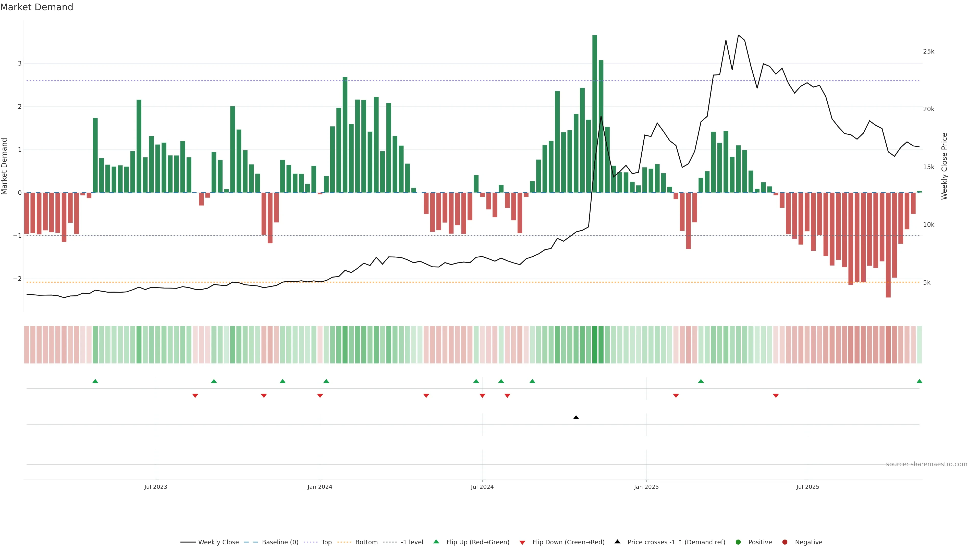Click the Flip Down red triangle legend icon
980x551 pixels.
pos(522,542)
